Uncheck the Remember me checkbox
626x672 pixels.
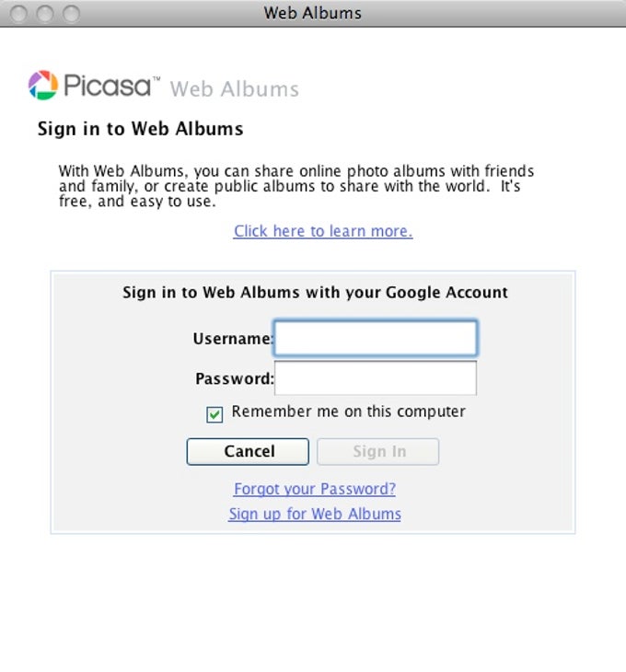(214, 414)
